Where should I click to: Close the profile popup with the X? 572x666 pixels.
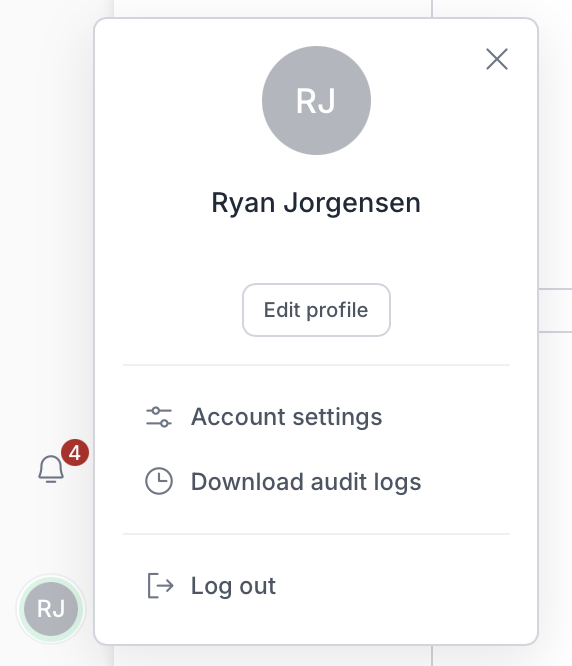click(x=497, y=59)
